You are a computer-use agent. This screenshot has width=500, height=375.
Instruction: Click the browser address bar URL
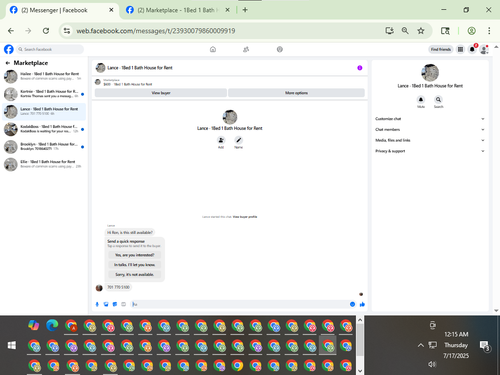[x=156, y=31]
